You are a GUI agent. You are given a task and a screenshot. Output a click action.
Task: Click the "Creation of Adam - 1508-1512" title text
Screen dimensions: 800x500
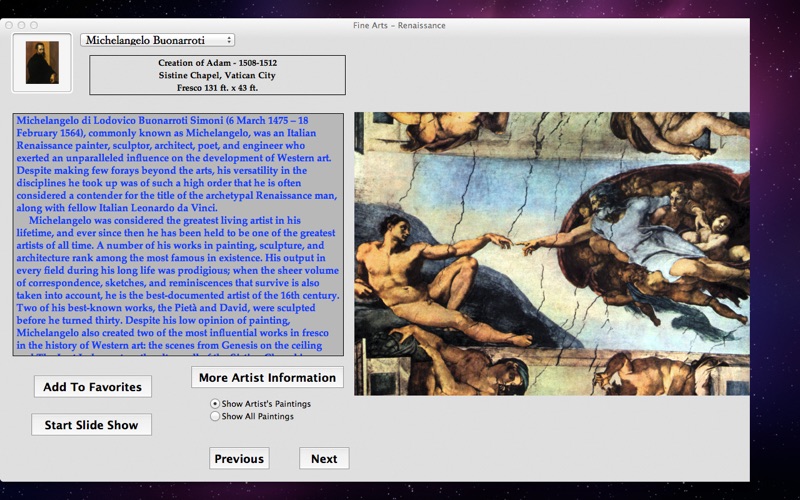tap(217, 63)
